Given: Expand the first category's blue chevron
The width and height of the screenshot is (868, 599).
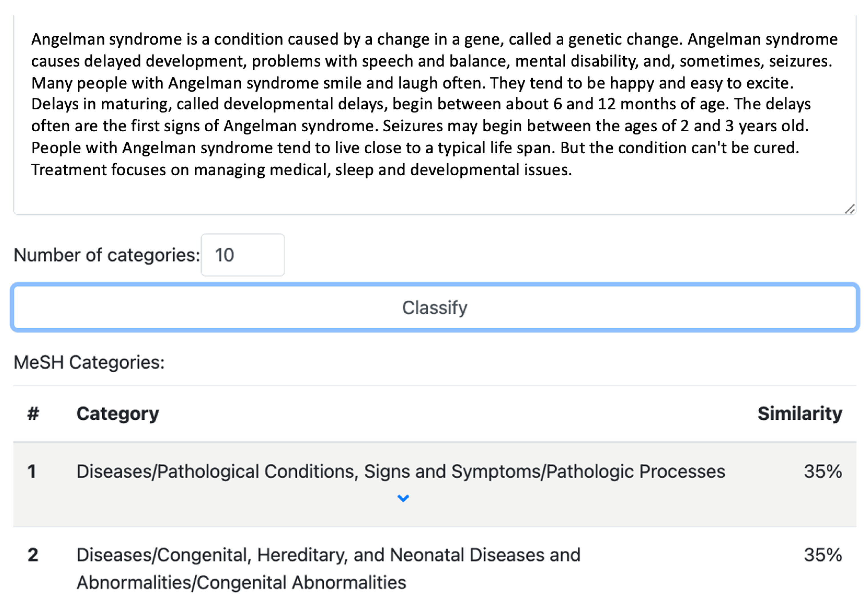Looking at the screenshot, I should pyautogui.click(x=403, y=499).
